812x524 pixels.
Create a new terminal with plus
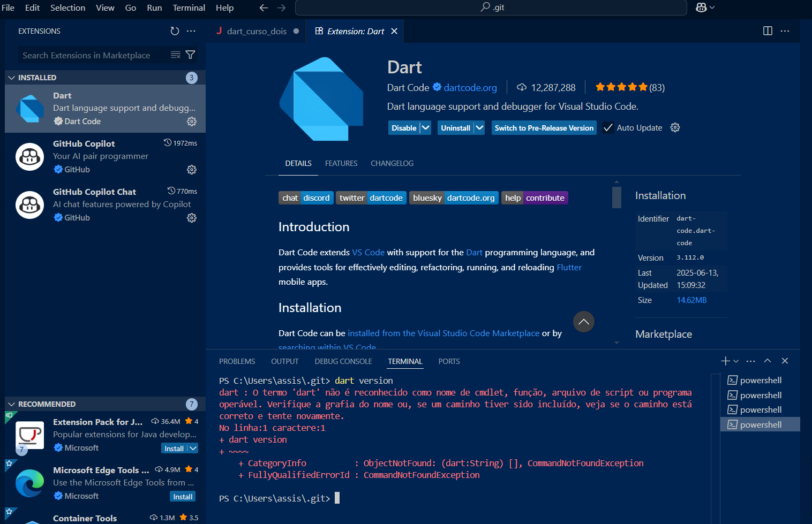[725, 361]
